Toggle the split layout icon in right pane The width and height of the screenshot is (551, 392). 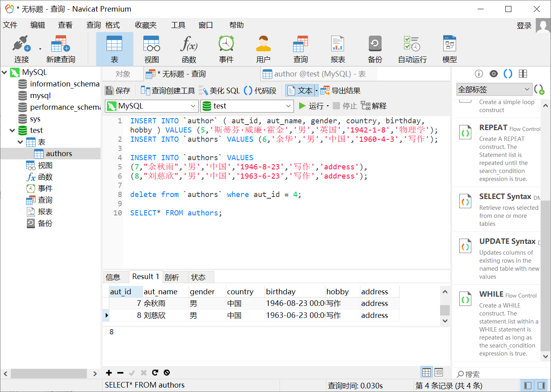pos(523,74)
